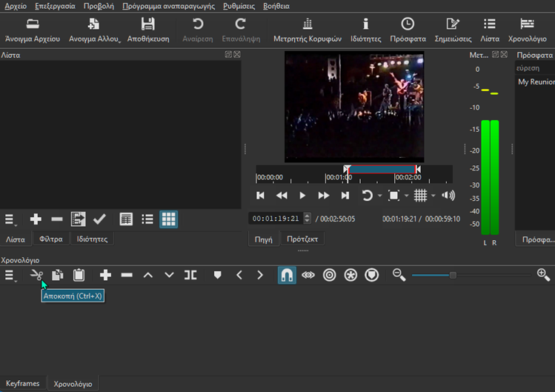
Task: Play the video in the player
Action: (x=302, y=196)
